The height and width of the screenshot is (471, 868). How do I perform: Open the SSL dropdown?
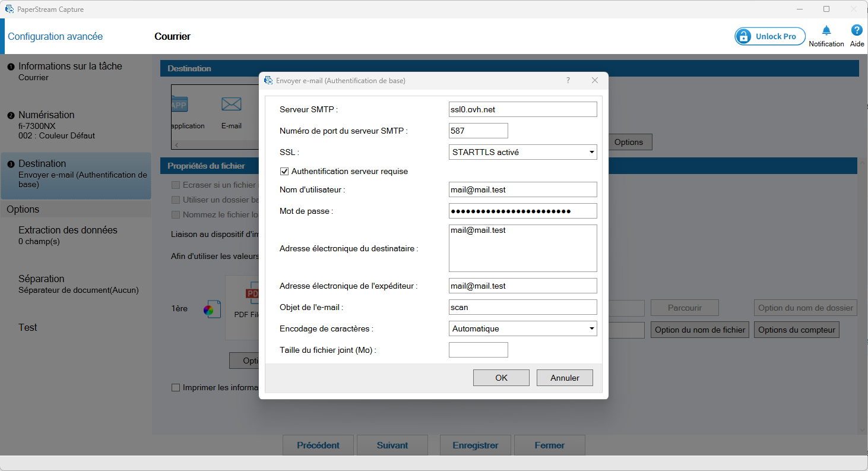click(x=523, y=152)
